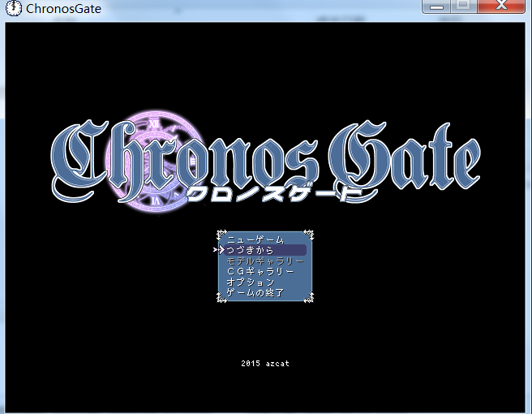Open ＣＧギャラリー (CG Gallery)
The width and height of the screenshot is (532, 414).
(260, 271)
